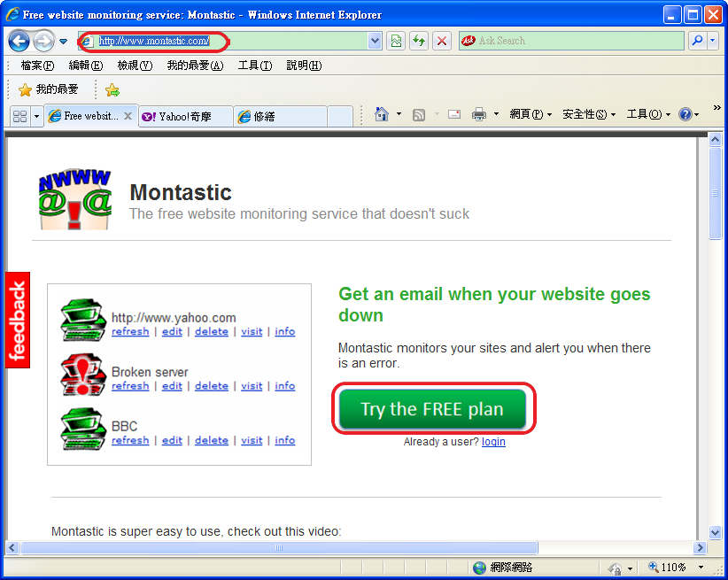Expand the address bar history dropdown
The image size is (728, 580).
click(376, 41)
